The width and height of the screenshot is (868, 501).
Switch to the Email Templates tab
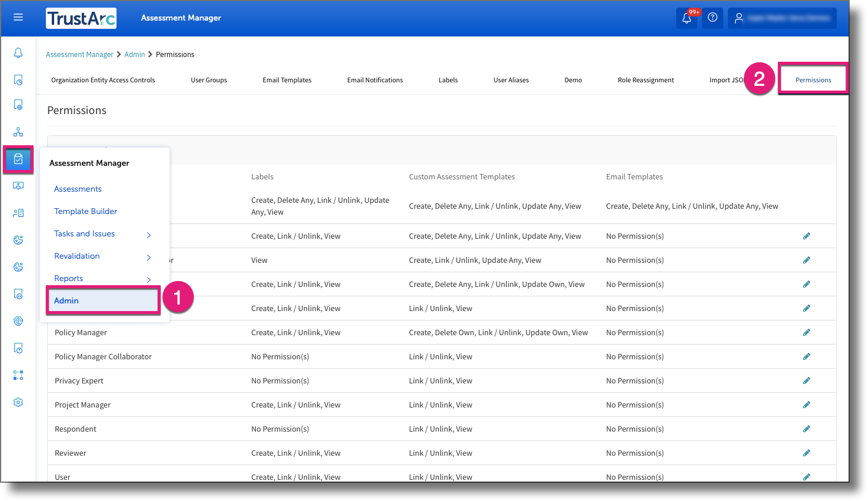(287, 79)
